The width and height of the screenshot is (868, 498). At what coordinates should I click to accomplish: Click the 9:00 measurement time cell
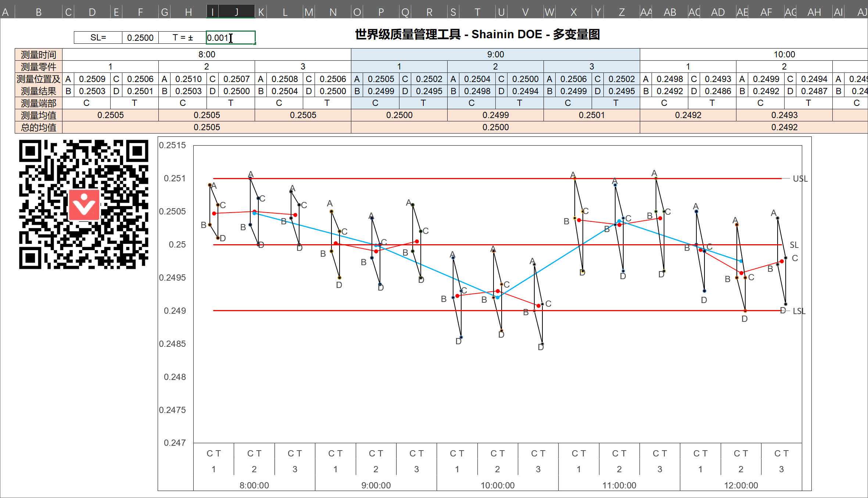coord(495,54)
